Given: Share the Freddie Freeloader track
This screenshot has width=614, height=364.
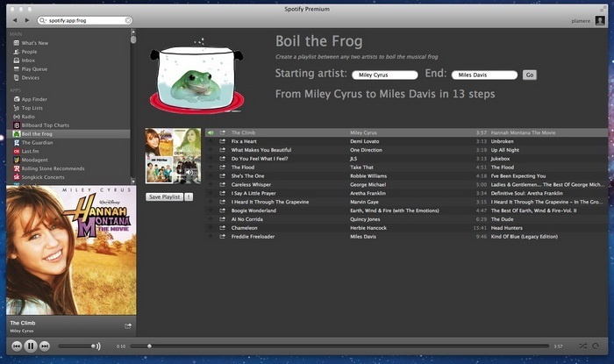Looking at the screenshot, I should [x=223, y=237].
